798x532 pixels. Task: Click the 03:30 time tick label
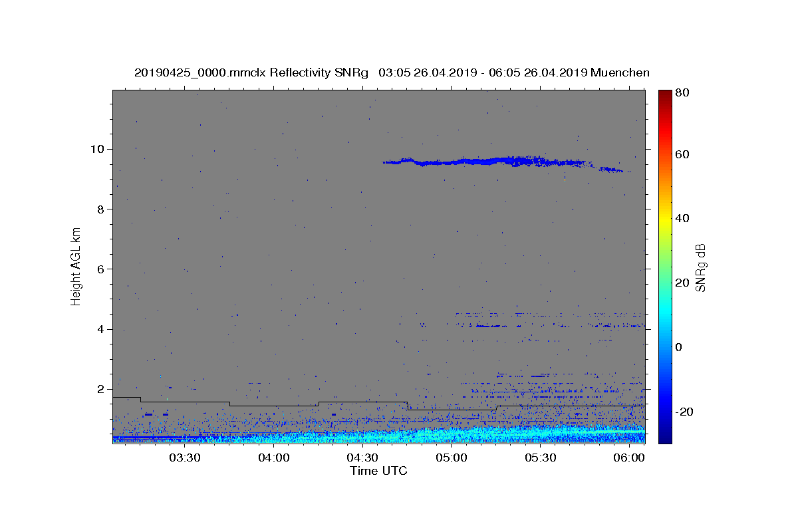click(x=185, y=458)
